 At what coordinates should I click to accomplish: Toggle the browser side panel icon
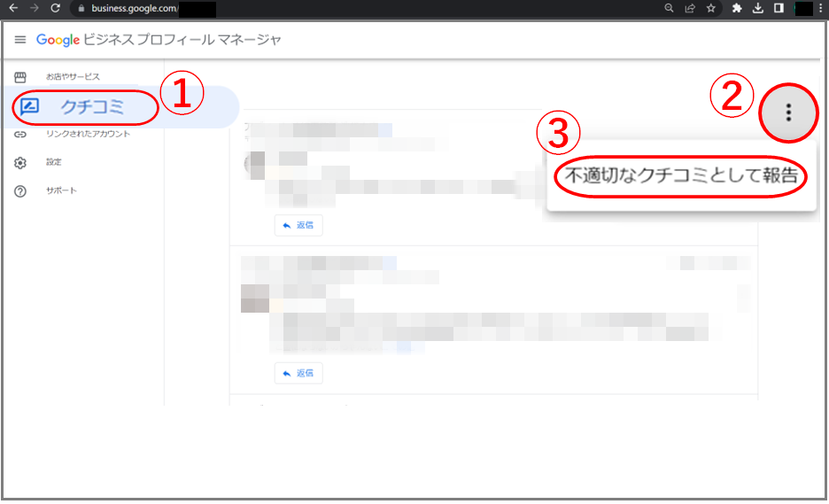(779, 8)
